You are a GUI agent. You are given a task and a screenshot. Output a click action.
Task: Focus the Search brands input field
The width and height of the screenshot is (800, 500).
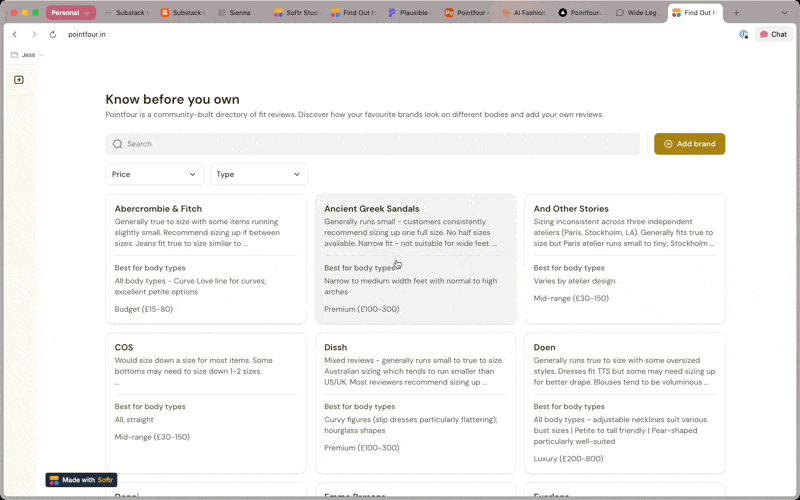pos(372,144)
